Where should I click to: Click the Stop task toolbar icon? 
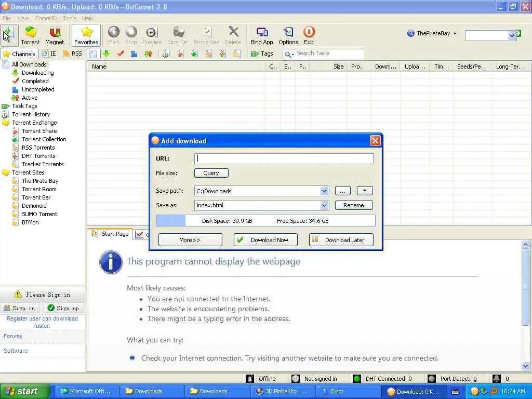131,35
